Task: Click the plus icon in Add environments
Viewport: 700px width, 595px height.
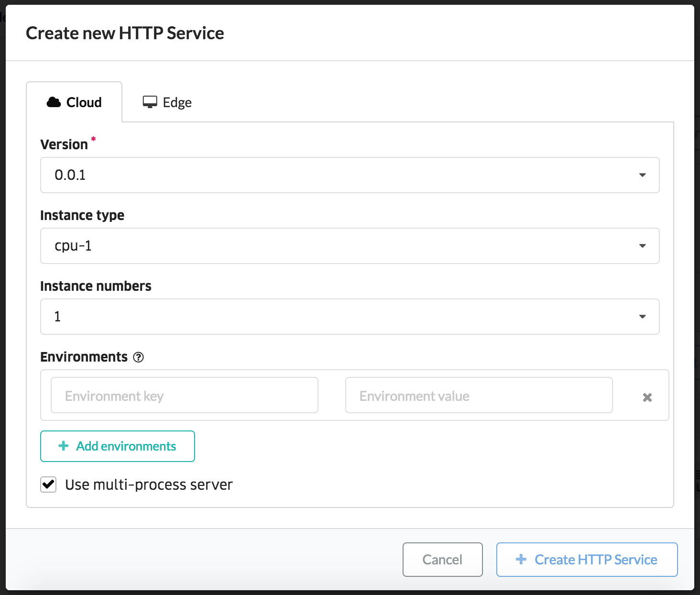Action: (x=63, y=446)
